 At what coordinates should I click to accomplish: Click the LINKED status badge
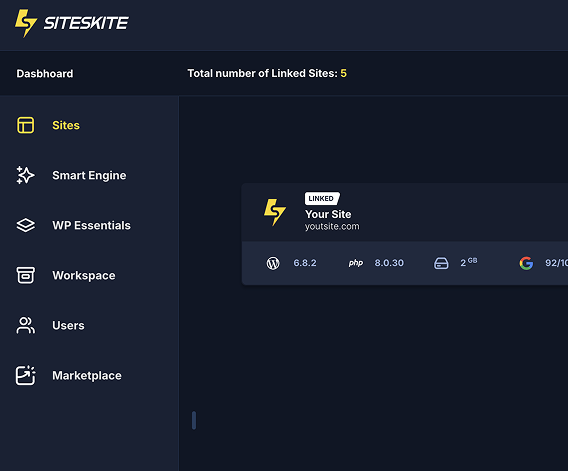pos(322,199)
